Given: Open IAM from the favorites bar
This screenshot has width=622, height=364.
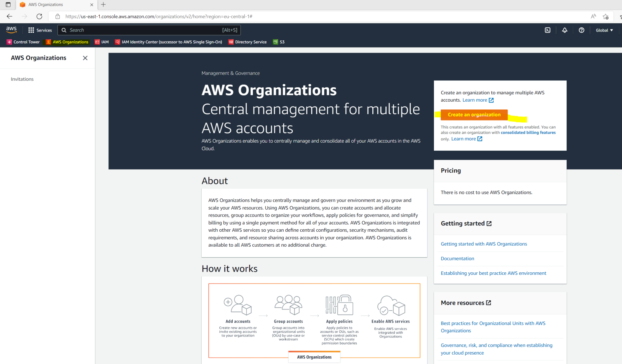Looking at the screenshot, I should pos(102,42).
